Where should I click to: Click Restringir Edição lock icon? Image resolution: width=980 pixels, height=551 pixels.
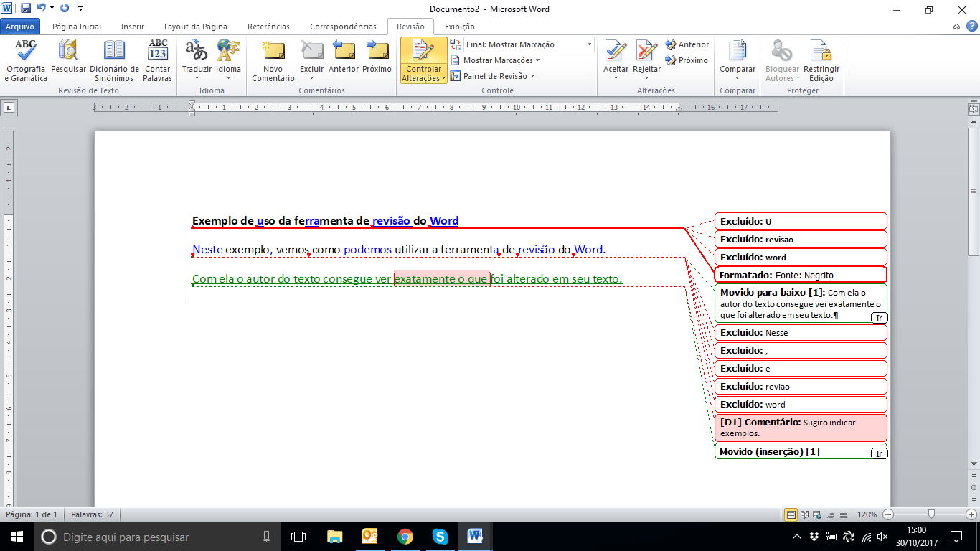click(x=821, y=52)
